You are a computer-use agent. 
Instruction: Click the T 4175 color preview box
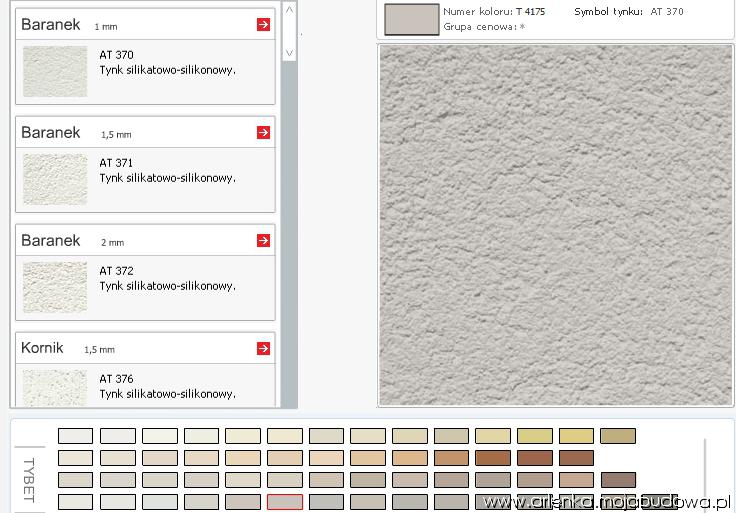click(x=411, y=19)
